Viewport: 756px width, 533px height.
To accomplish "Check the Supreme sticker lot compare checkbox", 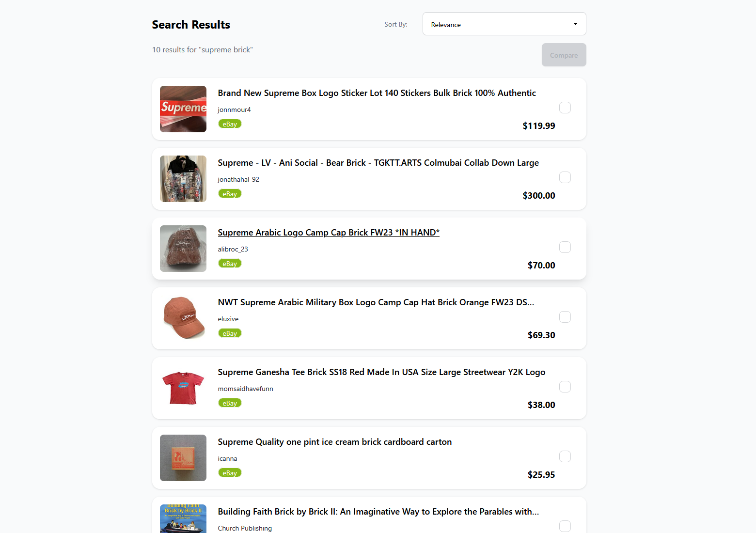I will (565, 108).
